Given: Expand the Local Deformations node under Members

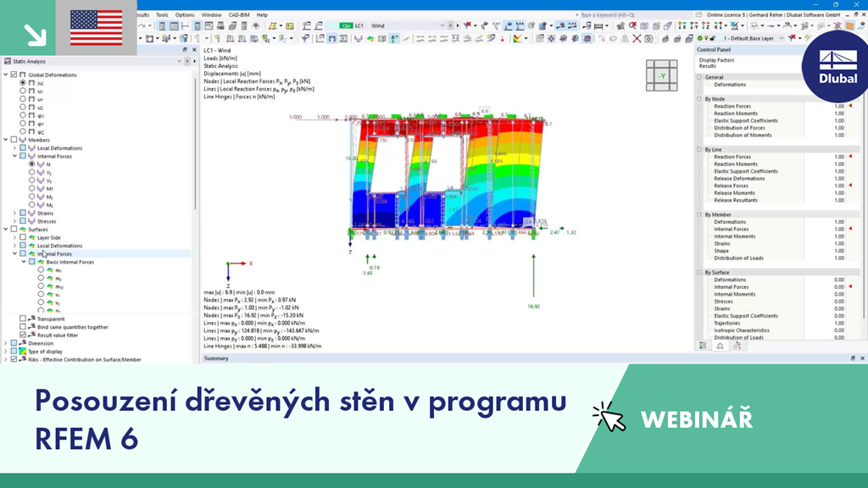Looking at the screenshot, I should click(14, 147).
